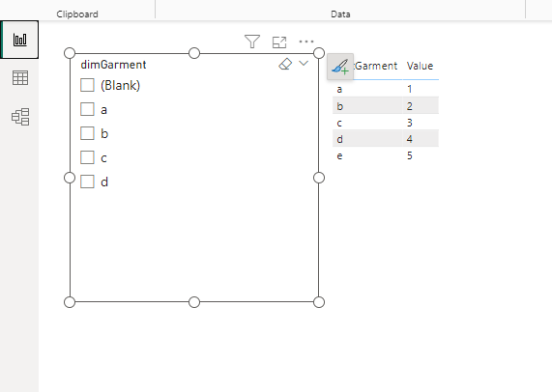Click the Data ribbon group label
The image size is (552, 392).
tap(340, 14)
